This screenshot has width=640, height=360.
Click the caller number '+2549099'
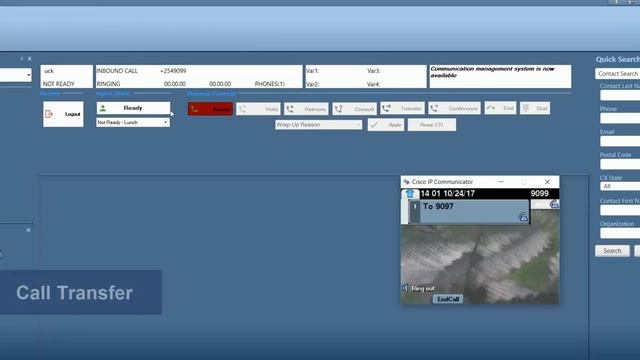pyautogui.click(x=173, y=71)
